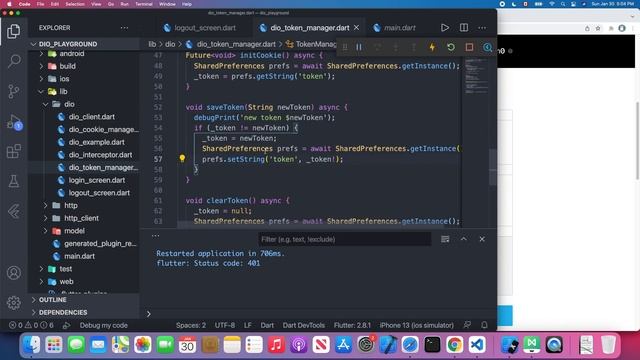
Task: Expand the http_client folder
Action: tap(81, 218)
